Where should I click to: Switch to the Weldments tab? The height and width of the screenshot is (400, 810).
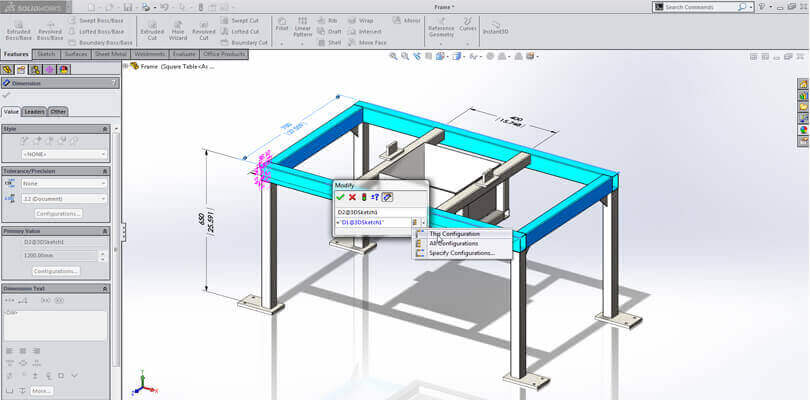tap(149, 54)
